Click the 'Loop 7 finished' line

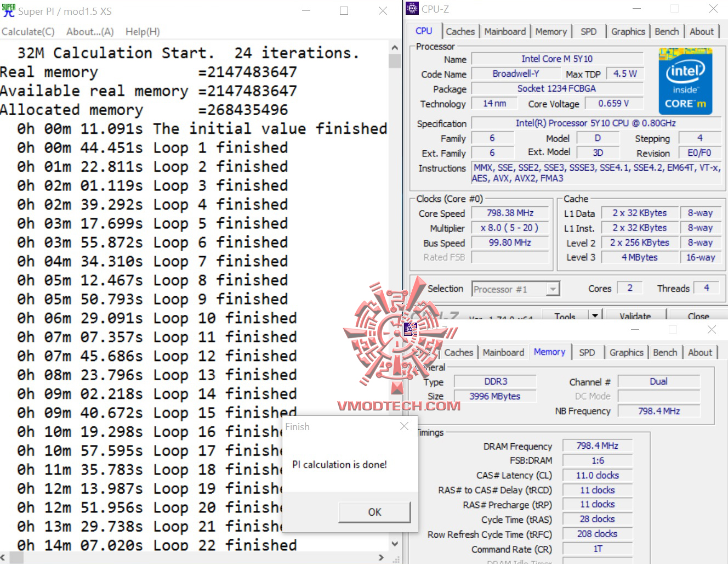click(152, 262)
